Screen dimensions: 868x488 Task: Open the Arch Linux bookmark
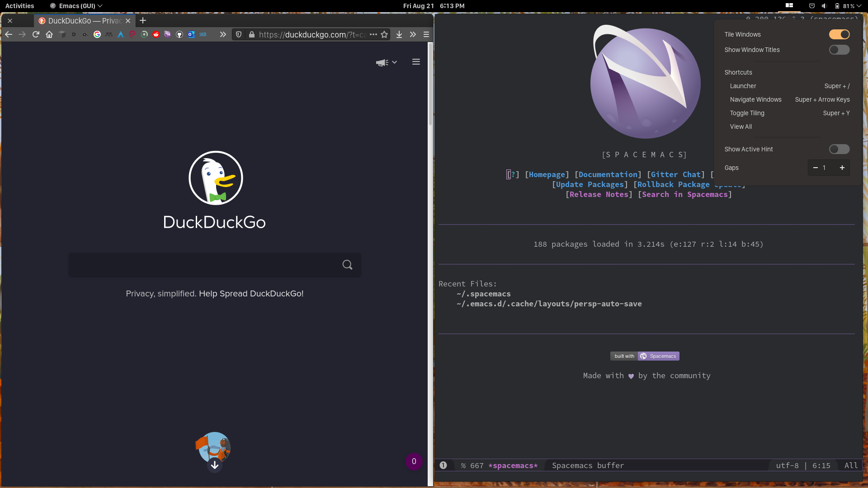tap(121, 34)
